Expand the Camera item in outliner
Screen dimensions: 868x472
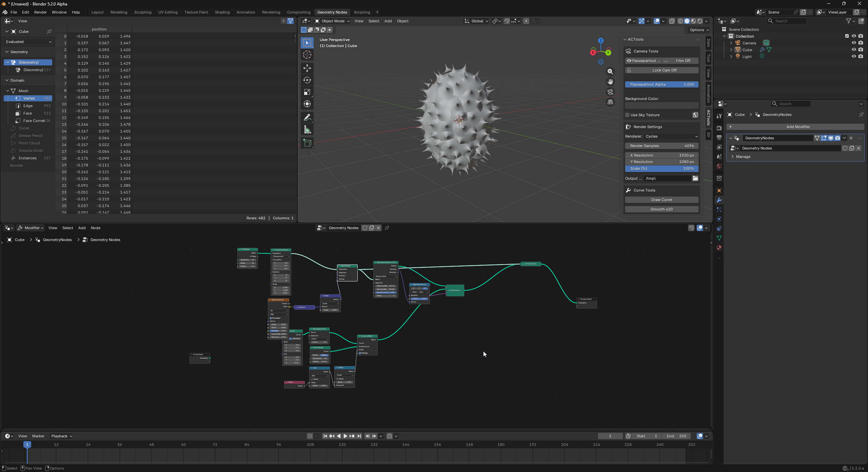[x=731, y=43]
